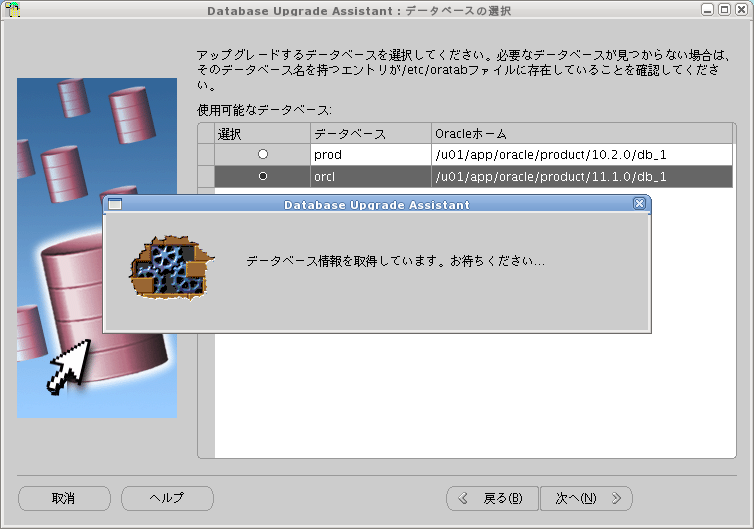This screenshot has width=754, height=529.
Task: Click the main window title bar application icon
Action: point(13,9)
